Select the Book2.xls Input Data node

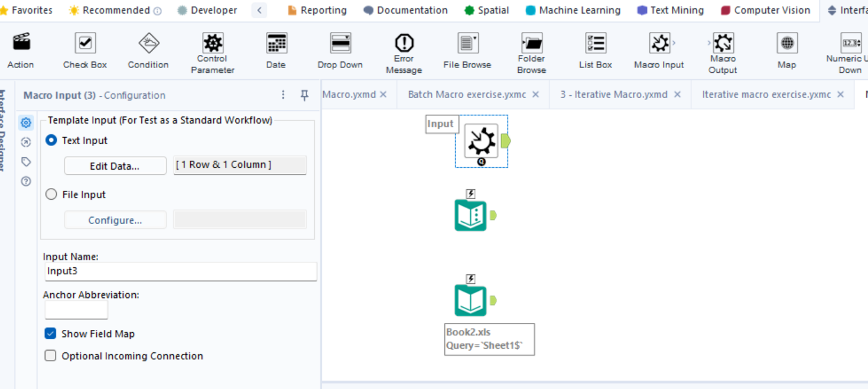point(470,300)
